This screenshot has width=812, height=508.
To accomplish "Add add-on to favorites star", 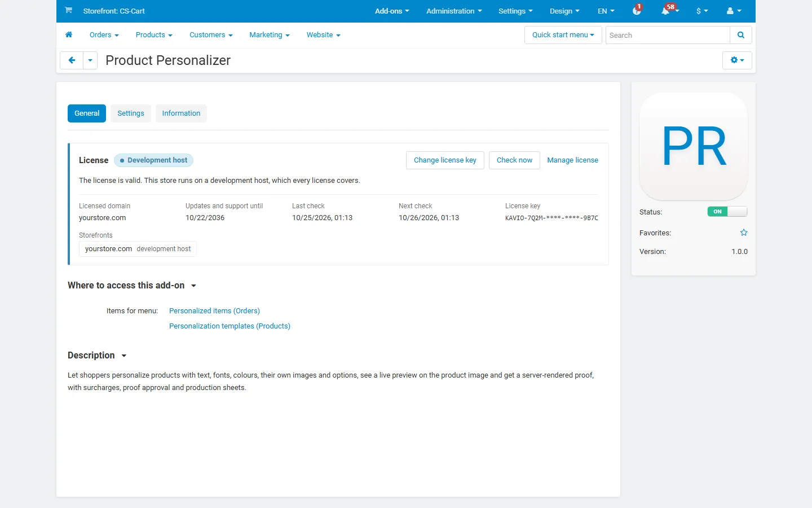I will click(x=744, y=233).
